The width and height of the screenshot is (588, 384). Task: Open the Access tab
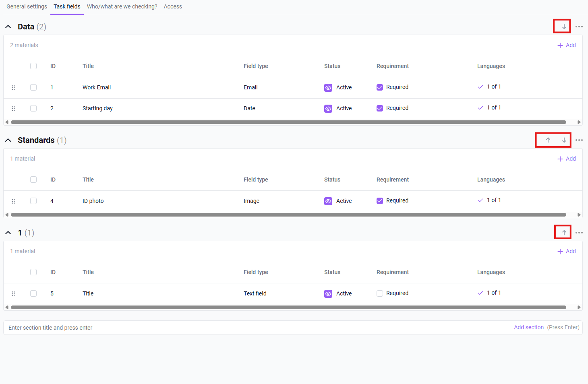173,6
